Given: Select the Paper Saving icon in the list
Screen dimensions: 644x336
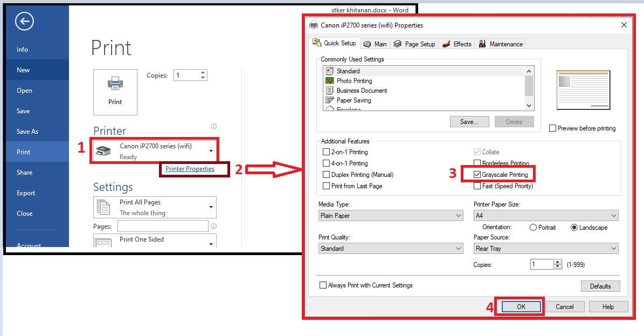Looking at the screenshot, I should [x=329, y=100].
